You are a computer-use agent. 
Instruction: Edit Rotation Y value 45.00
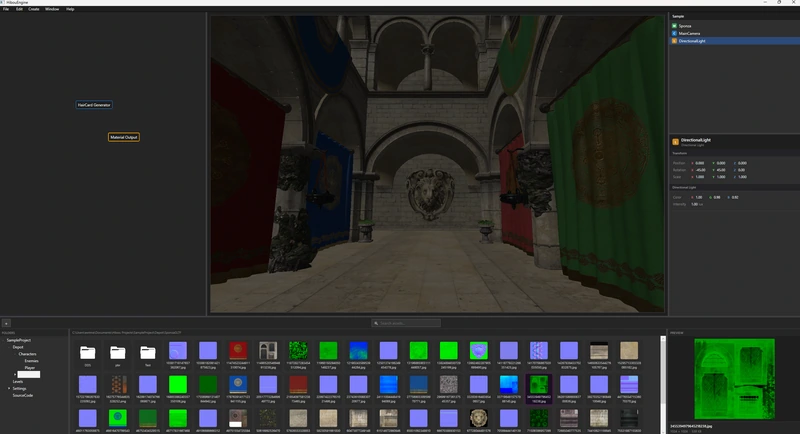tap(721, 170)
